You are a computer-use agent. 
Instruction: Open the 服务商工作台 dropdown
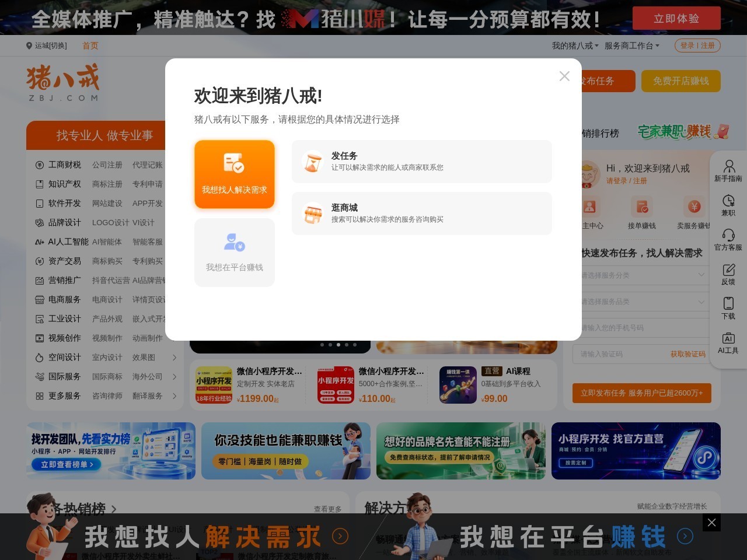[x=632, y=45]
